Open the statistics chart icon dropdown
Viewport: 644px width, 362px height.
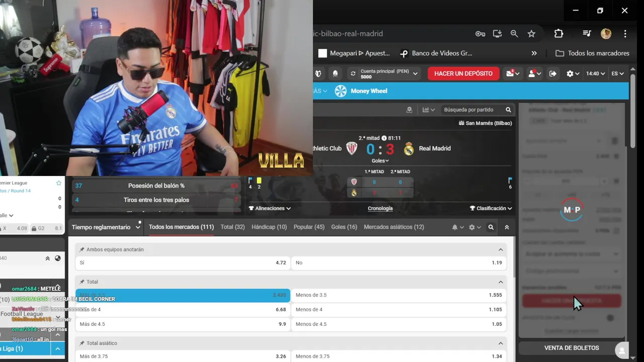click(x=429, y=110)
